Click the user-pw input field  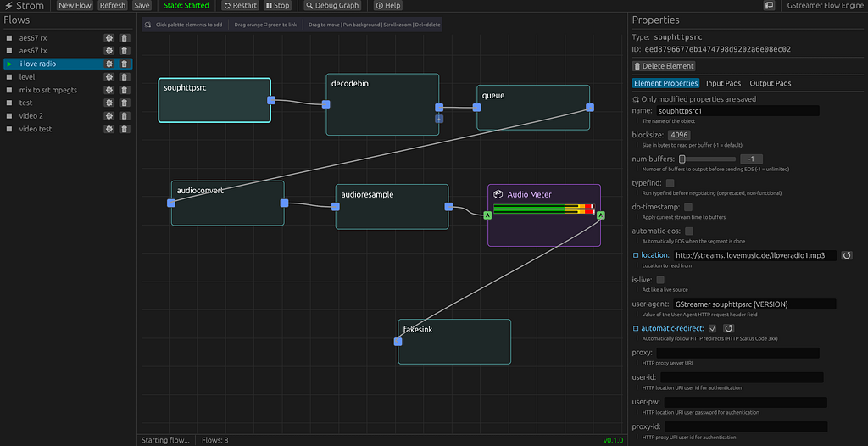pos(746,402)
